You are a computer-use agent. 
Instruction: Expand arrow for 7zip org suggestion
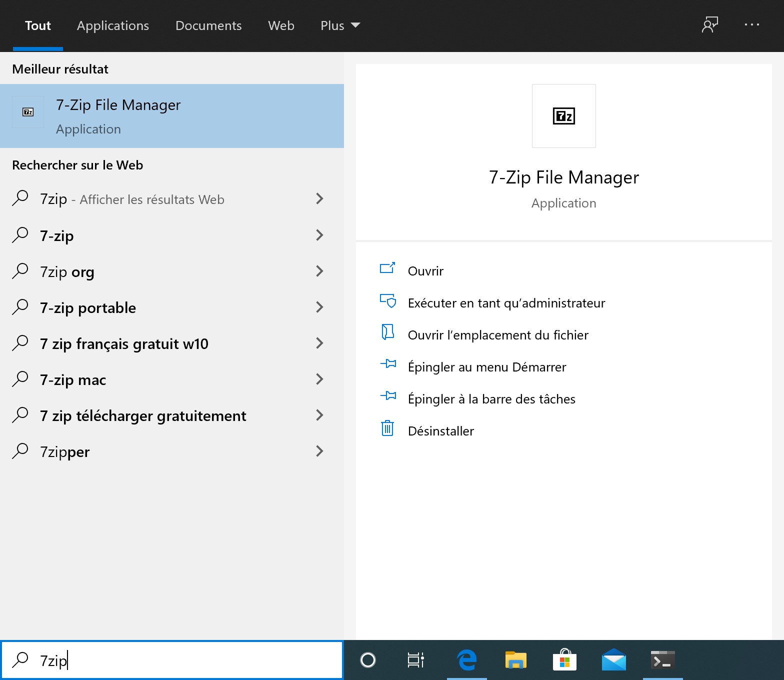[x=319, y=271]
